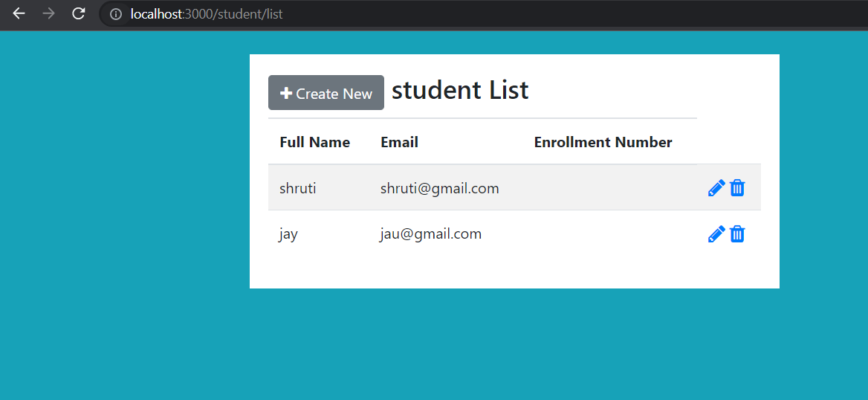Select the shruti name cell
The width and height of the screenshot is (868, 400).
coord(297,188)
